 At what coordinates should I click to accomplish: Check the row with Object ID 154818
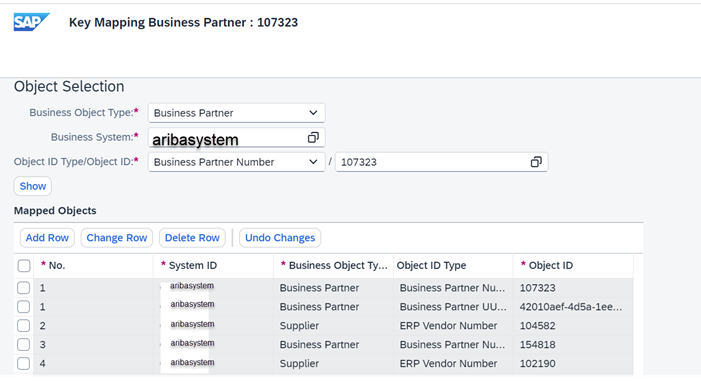coord(23,345)
